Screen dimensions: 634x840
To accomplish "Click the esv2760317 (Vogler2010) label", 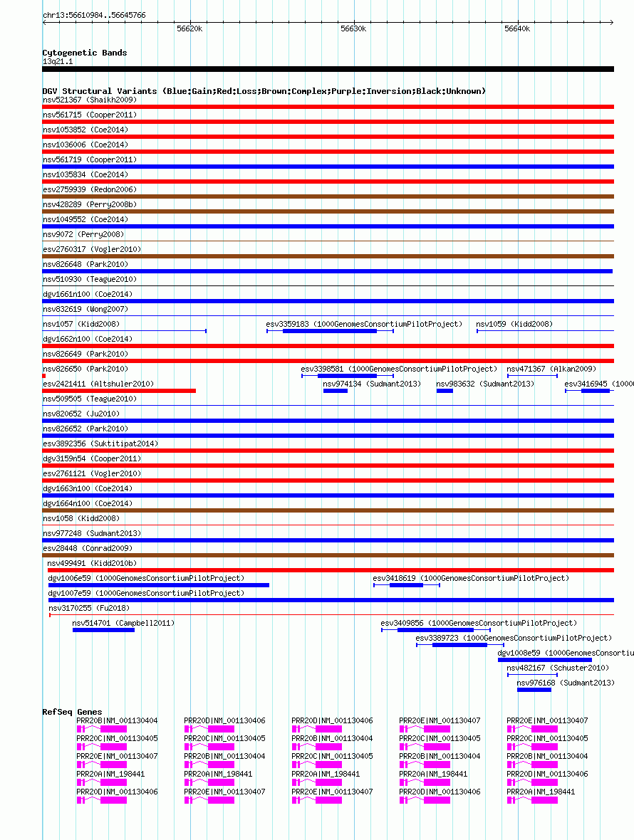I will point(92,250).
